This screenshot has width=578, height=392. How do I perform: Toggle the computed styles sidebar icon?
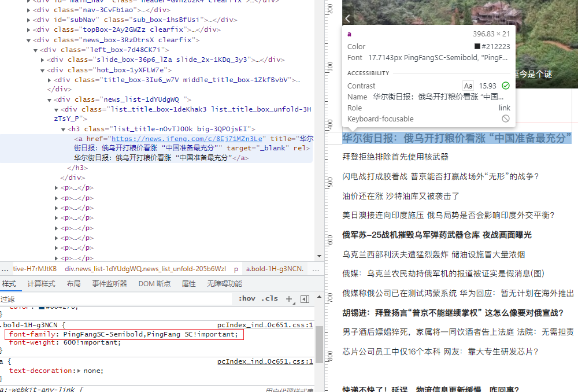click(x=305, y=299)
